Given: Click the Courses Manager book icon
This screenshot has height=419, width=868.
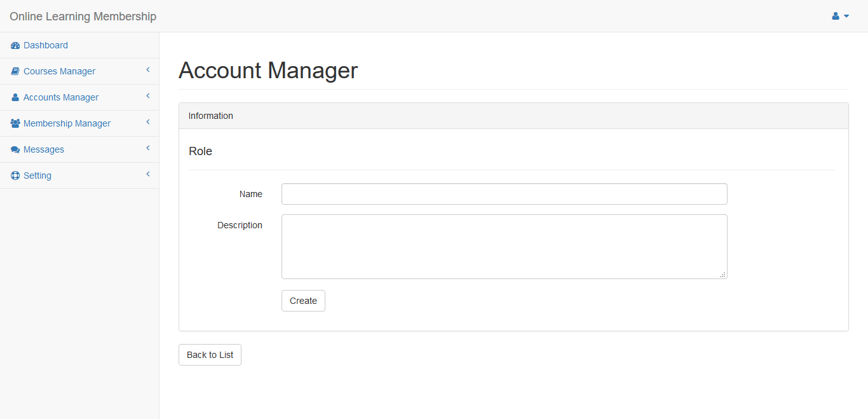Looking at the screenshot, I should pyautogui.click(x=15, y=72).
